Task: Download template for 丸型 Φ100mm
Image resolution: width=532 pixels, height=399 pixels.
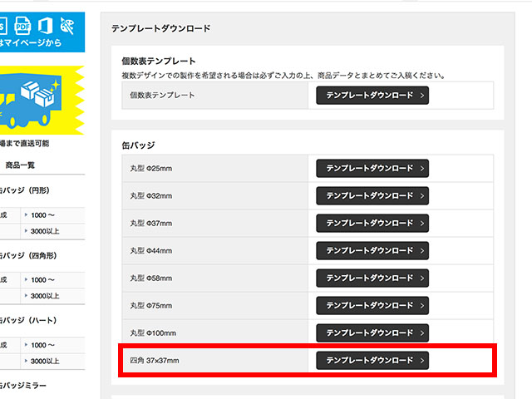Action: point(372,333)
